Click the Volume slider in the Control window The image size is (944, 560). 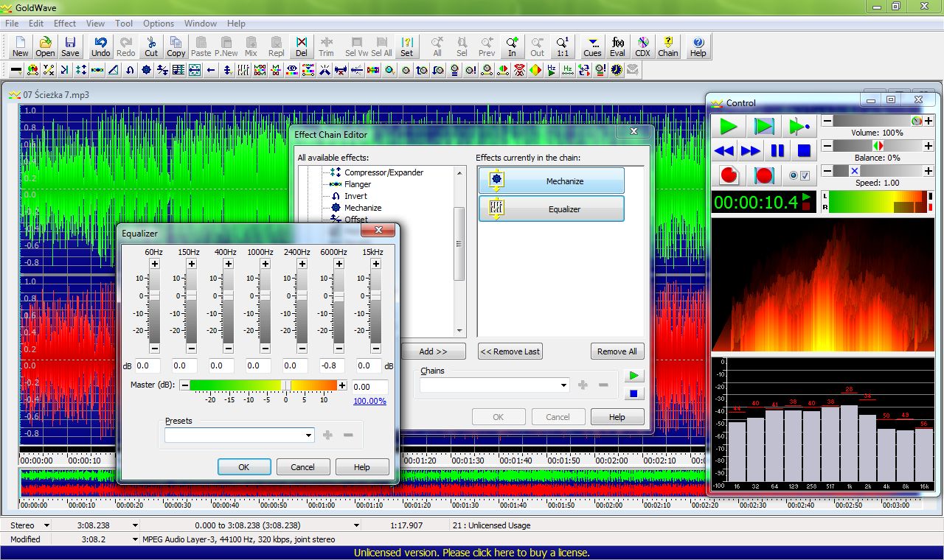click(x=878, y=121)
